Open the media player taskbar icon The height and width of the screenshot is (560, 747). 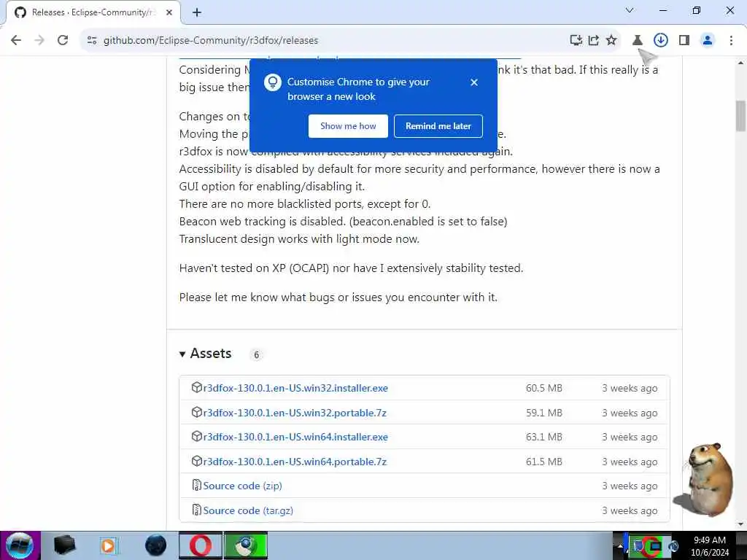pos(108,545)
